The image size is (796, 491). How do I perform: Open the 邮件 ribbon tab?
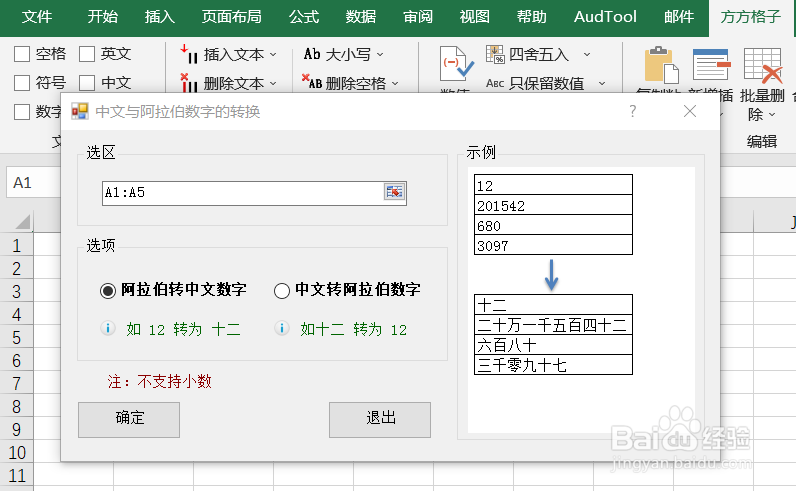(679, 17)
